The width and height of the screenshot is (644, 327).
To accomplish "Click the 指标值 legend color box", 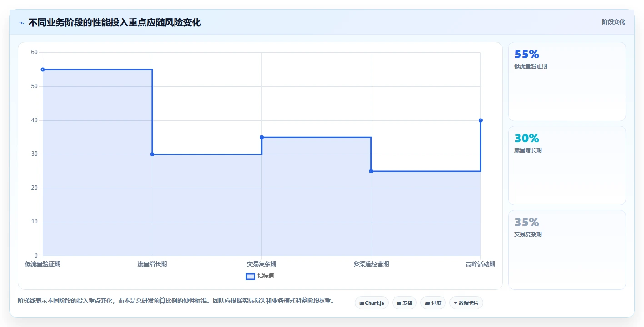I will (x=250, y=276).
